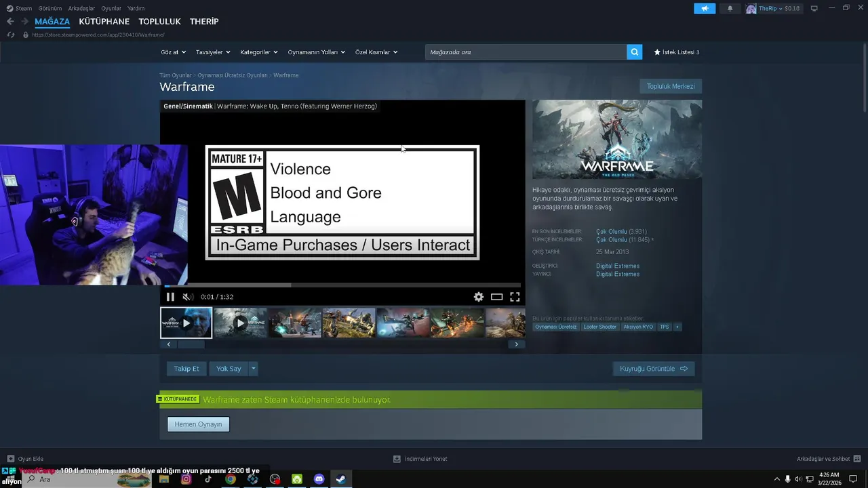868x488 pixels.
Task: Click the Steam taskbar icon
Action: click(x=341, y=479)
